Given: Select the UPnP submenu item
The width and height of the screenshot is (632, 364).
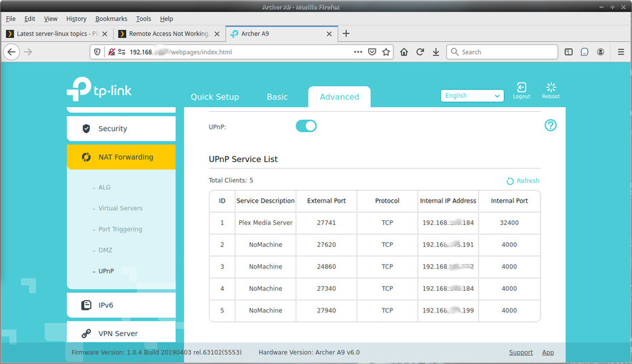Looking at the screenshot, I should (106, 271).
